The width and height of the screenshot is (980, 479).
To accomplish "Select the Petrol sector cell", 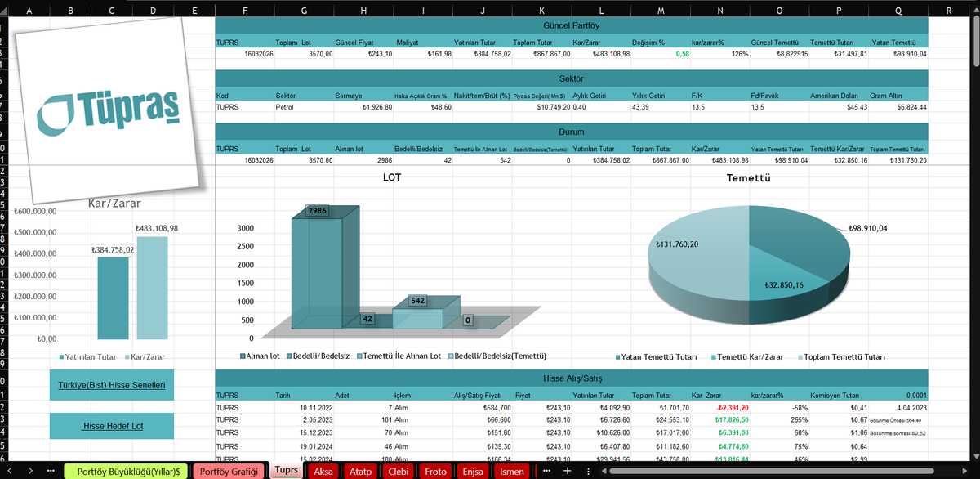I will [305, 107].
